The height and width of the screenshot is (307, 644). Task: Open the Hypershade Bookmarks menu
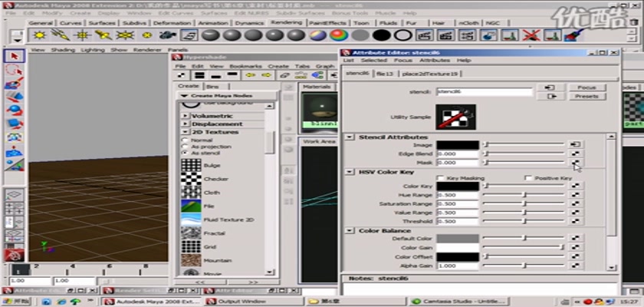tap(245, 66)
